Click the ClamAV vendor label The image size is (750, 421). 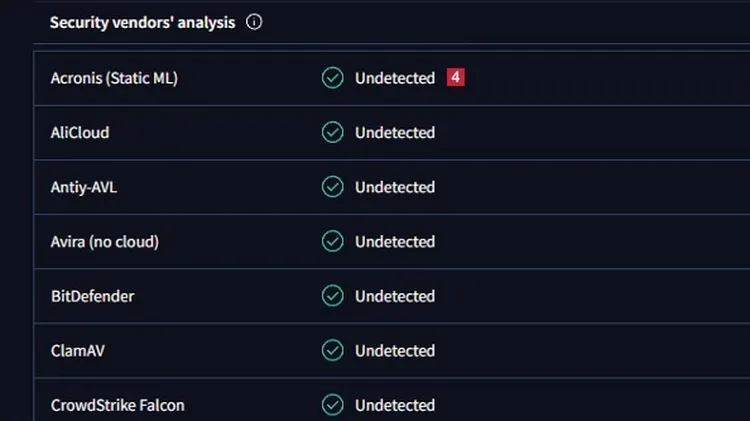[x=77, y=350]
